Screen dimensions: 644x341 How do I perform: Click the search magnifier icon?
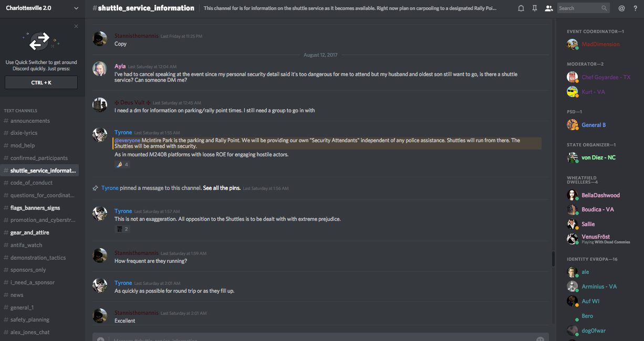pyautogui.click(x=604, y=8)
